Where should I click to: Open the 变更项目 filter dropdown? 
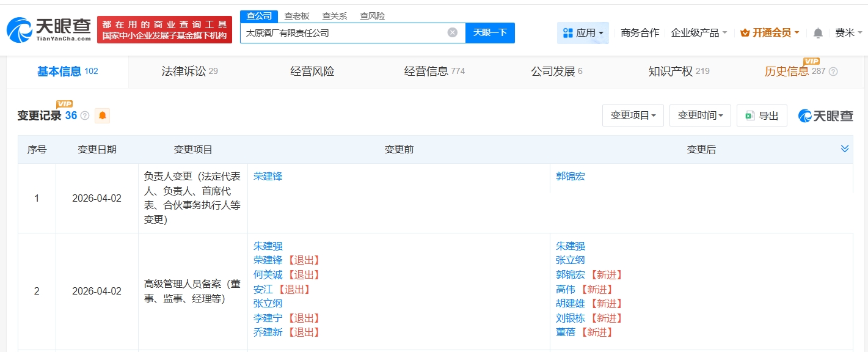pos(633,116)
